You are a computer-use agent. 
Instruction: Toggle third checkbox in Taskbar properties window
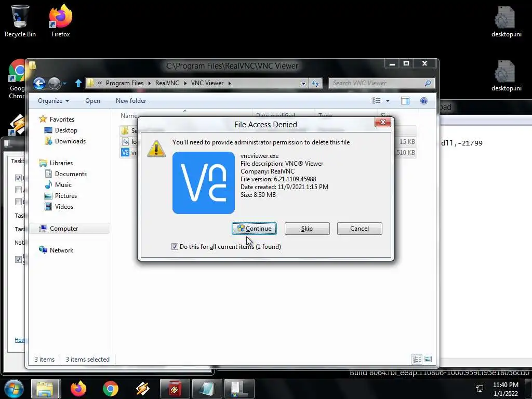click(18, 202)
